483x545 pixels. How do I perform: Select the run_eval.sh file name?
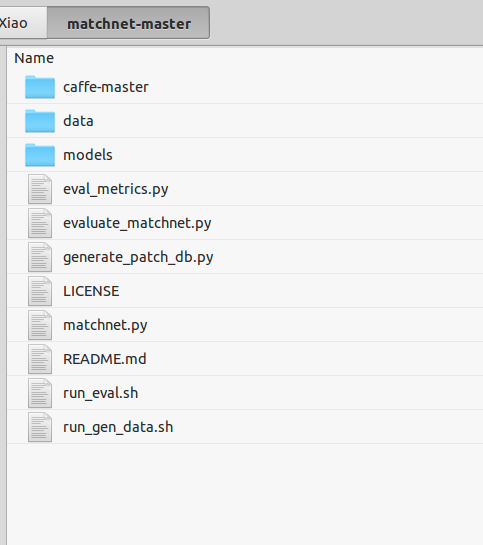[x=100, y=393]
